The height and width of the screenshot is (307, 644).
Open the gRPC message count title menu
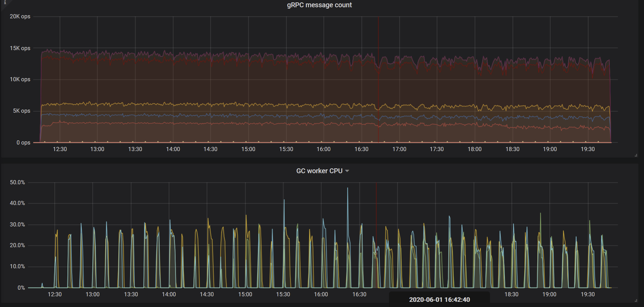319,5
